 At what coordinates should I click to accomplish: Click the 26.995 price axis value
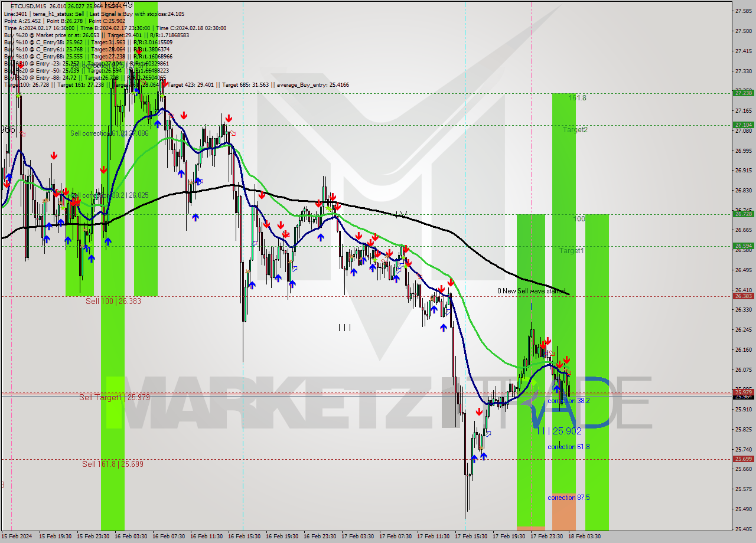(743, 151)
